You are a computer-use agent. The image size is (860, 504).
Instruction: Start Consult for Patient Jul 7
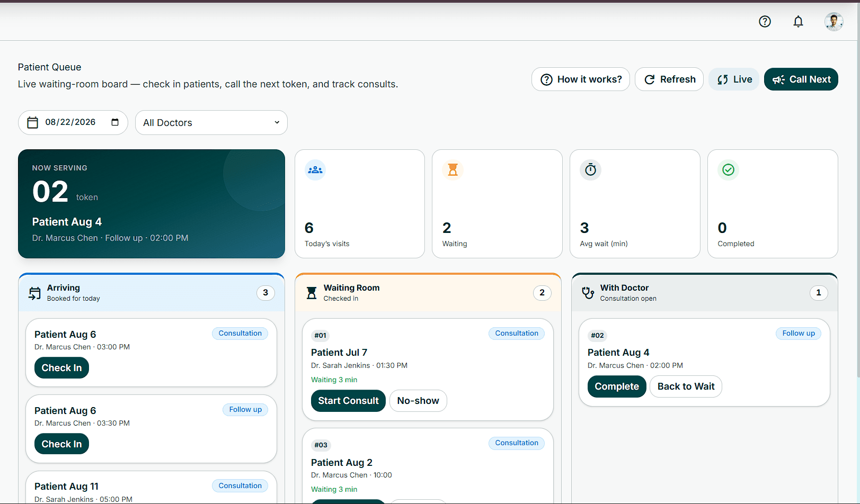pos(348,401)
